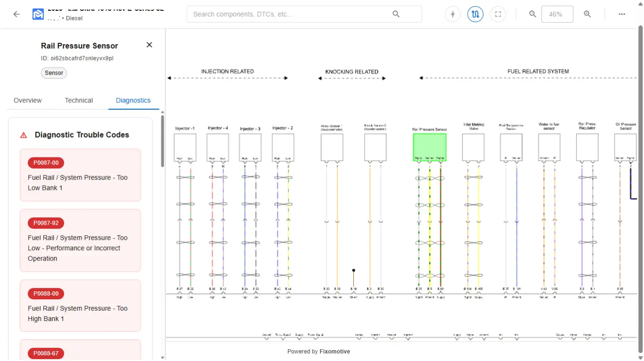
Task: Select the highlighted Rail Pressure Sensor in the diagram
Action: click(429, 147)
